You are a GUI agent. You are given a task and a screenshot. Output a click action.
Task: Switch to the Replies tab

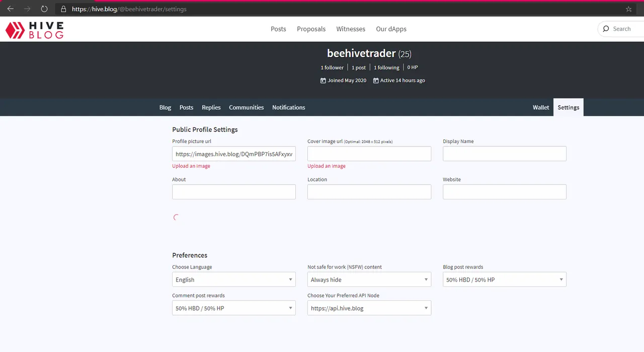pos(211,107)
